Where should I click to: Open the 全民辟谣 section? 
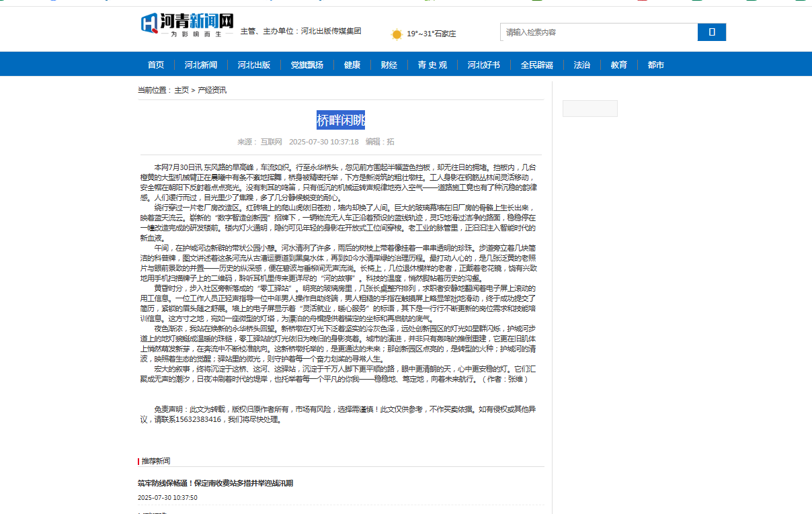536,65
